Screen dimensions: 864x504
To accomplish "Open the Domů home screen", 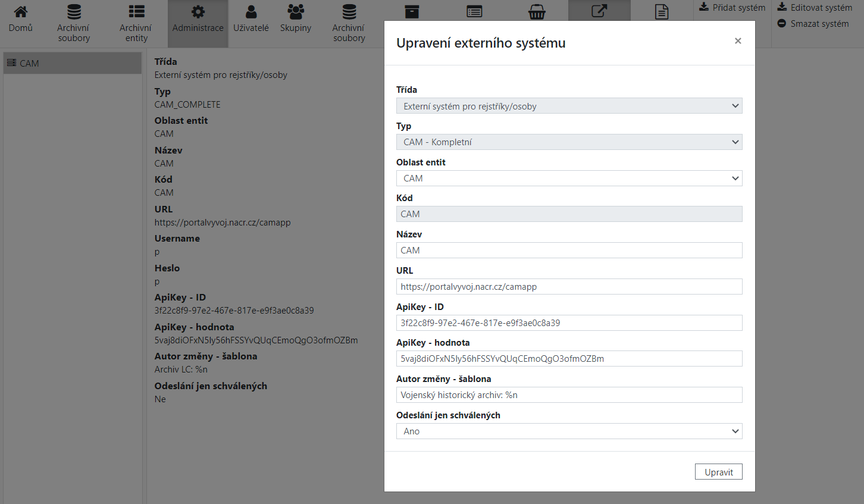I will 21,22.
